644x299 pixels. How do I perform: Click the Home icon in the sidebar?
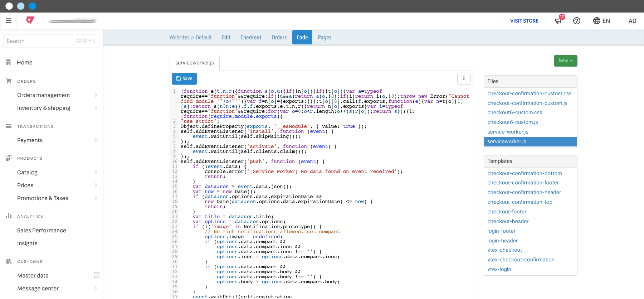tap(9, 62)
